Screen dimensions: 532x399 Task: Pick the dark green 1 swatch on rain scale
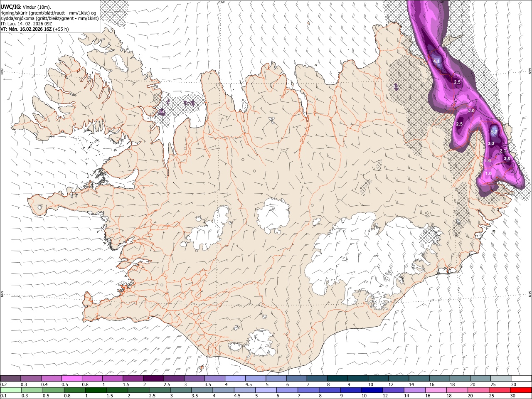pyautogui.click(x=96, y=390)
